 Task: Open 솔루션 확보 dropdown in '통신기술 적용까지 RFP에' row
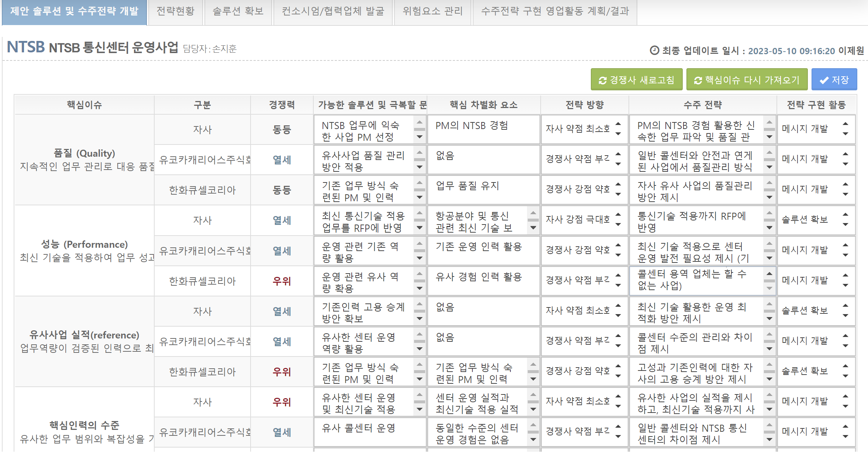816,220
